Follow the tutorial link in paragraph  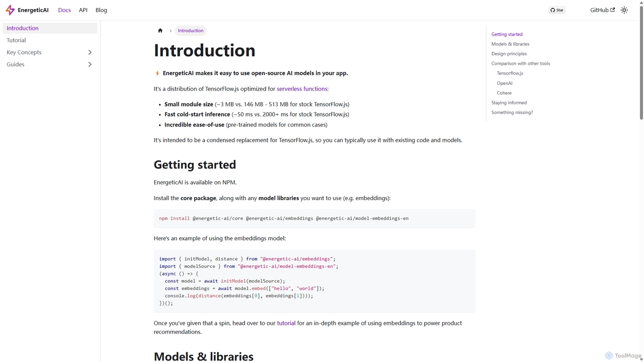tap(286, 323)
